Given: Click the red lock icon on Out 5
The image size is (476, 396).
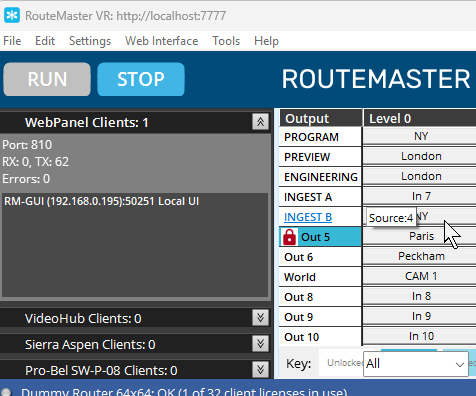Looking at the screenshot, I should 289,237.
